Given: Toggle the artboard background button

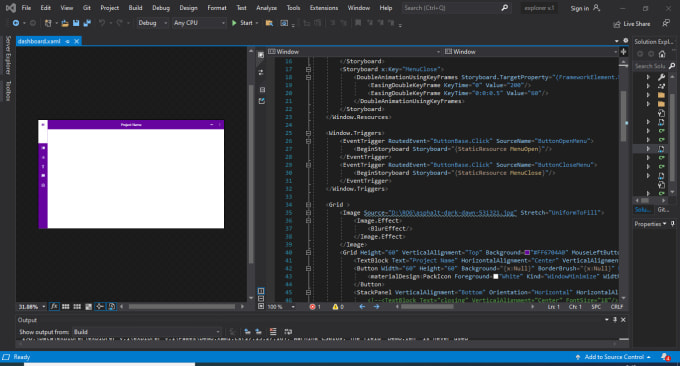Looking at the screenshot, I should pyautogui.click(x=88, y=307).
